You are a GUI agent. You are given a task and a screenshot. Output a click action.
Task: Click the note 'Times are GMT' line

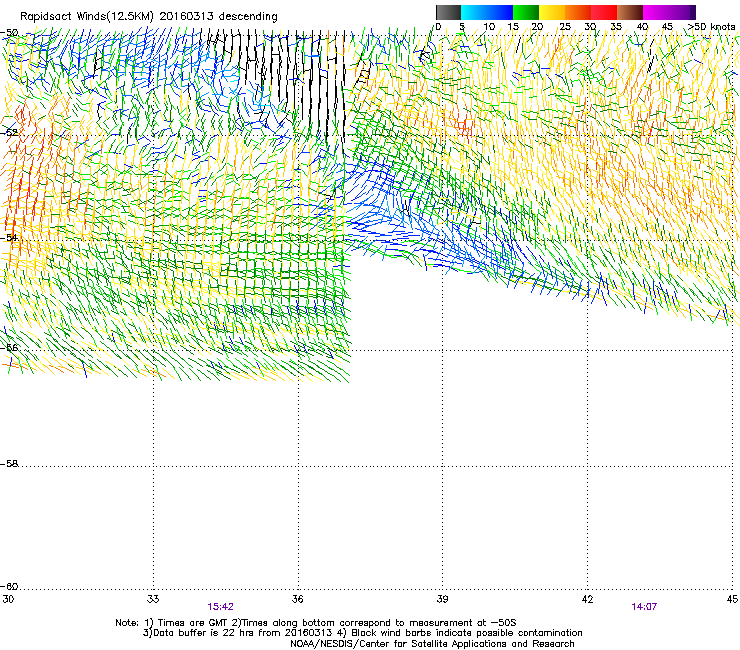coord(316,623)
